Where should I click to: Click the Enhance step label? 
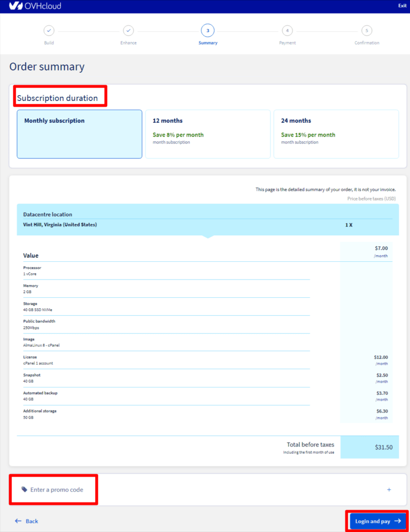coord(128,43)
